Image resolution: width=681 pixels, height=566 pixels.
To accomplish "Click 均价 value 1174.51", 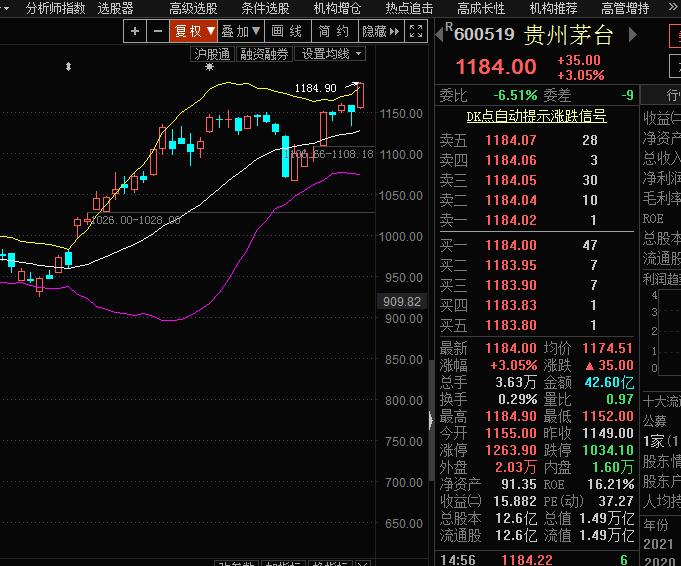I will click(x=608, y=348).
